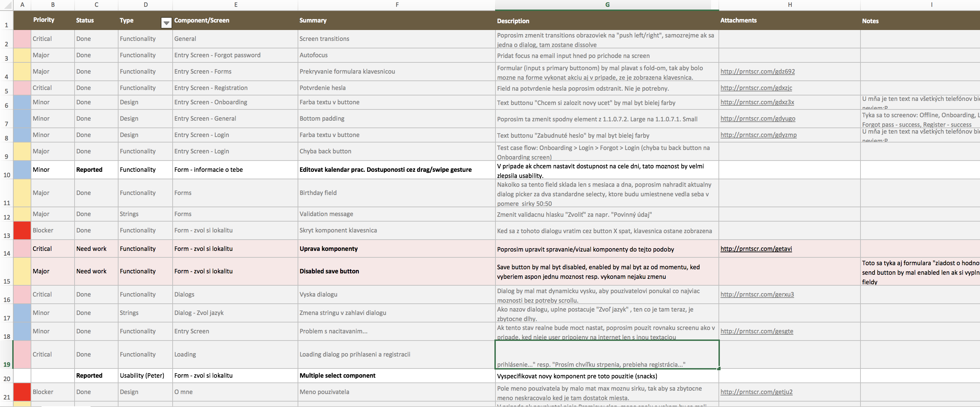This screenshot has height=407, width=980.
Task: Select cell 'Multiple select component'
Action: click(396, 376)
